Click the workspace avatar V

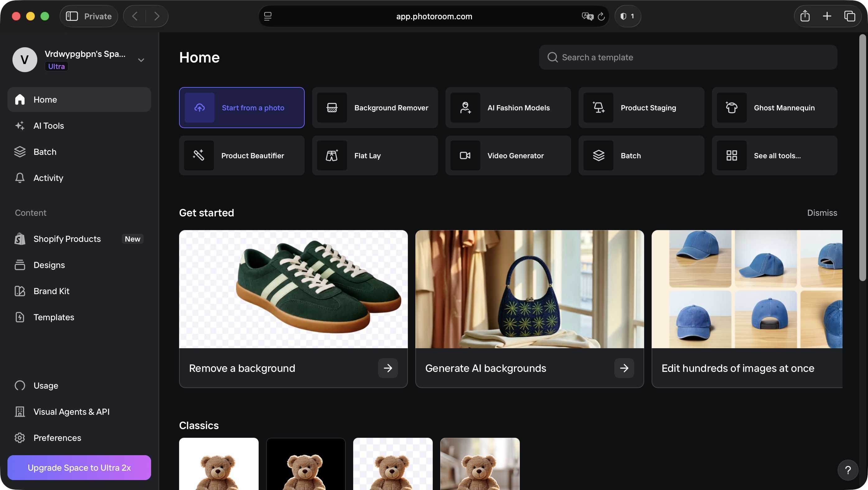coord(25,60)
